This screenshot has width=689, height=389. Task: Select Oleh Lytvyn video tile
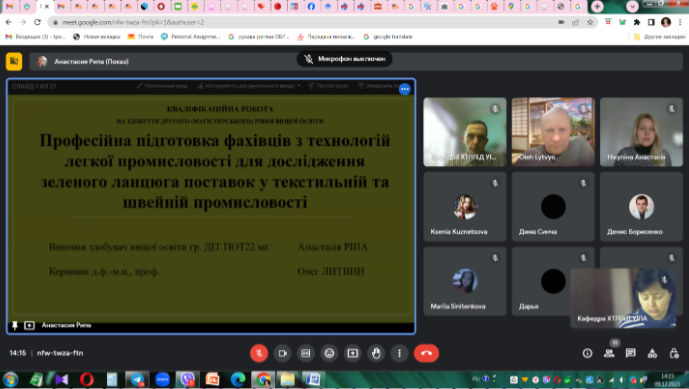tap(553, 132)
